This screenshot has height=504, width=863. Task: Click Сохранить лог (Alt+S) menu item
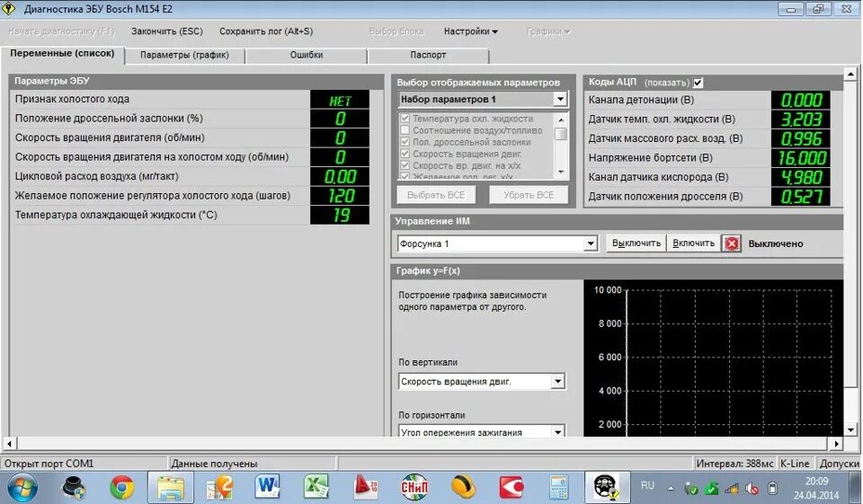[266, 31]
